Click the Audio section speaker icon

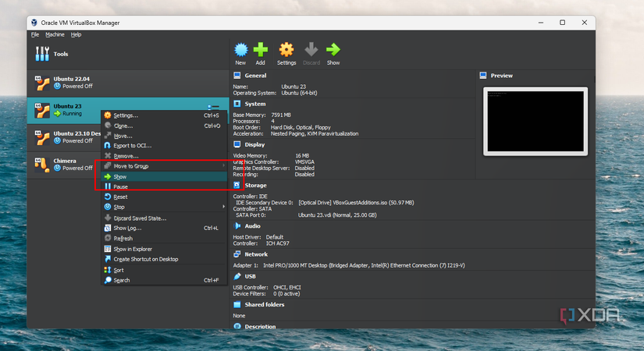237,225
